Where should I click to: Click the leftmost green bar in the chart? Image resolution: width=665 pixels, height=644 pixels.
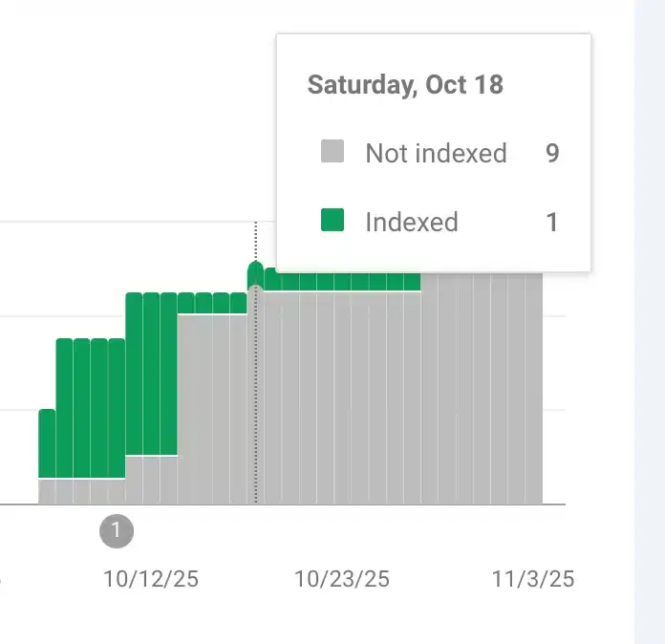point(47,443)
